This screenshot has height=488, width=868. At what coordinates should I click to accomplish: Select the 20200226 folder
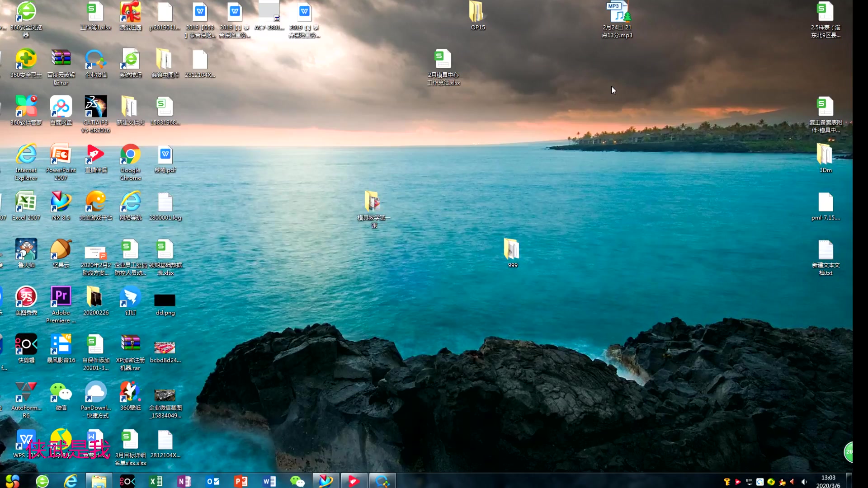(96, 301)
